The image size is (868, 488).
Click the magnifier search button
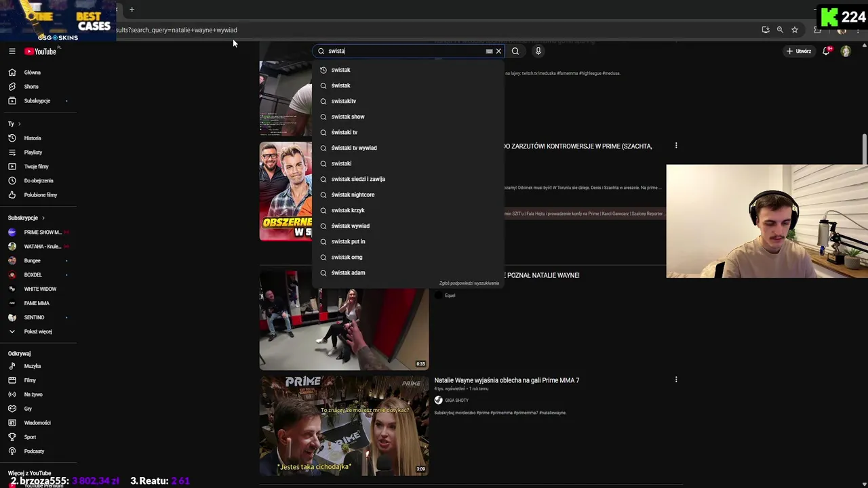coord(515,51)
